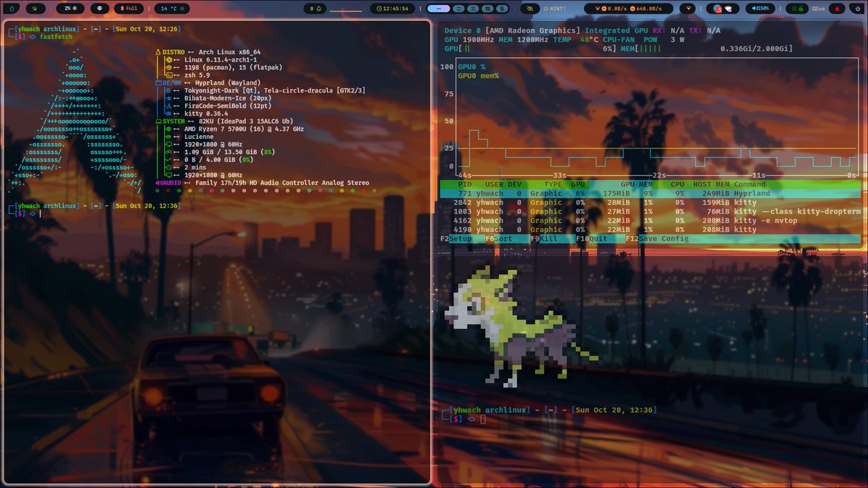This screenshot has height=488, width=868.
Task: Switch to workspace 二
Action: point(459,8)
